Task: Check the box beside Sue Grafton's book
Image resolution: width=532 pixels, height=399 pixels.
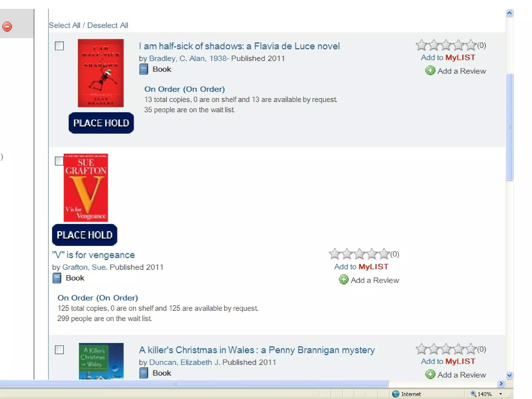Action: [x=59, y=161]
